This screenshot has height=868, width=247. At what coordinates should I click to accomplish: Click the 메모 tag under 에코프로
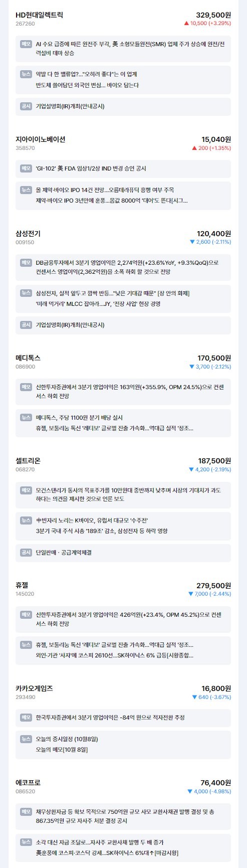tap(26, 812)
